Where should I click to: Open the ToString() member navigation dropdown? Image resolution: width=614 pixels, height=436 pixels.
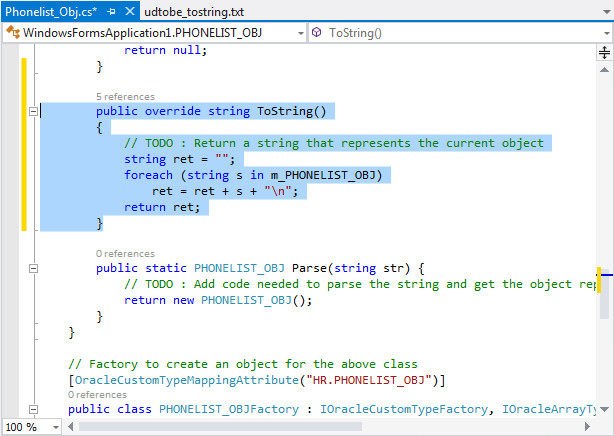pyautogui.click(x=607, y=33)
